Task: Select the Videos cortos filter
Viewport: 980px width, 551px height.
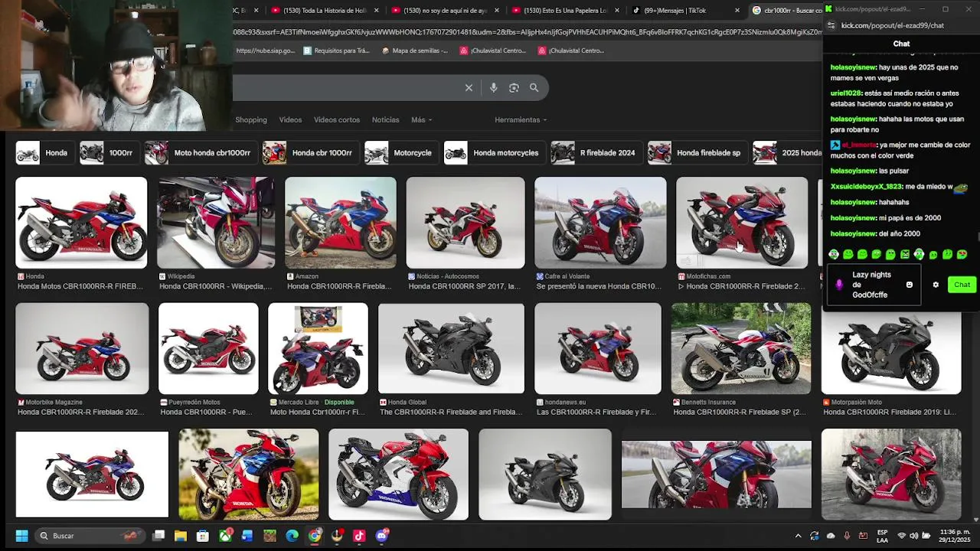Action: tap(337, 120)
